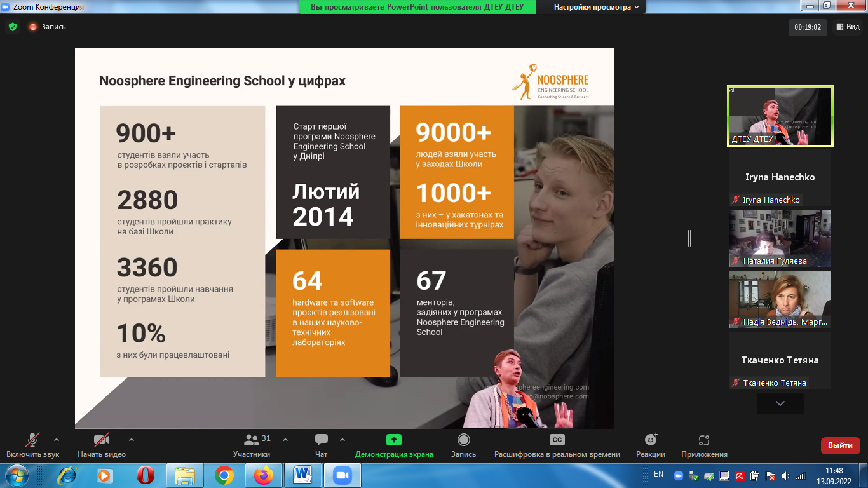Click the Запись record button in toolbar
The image size is (868, 488).
pos(463,445)
